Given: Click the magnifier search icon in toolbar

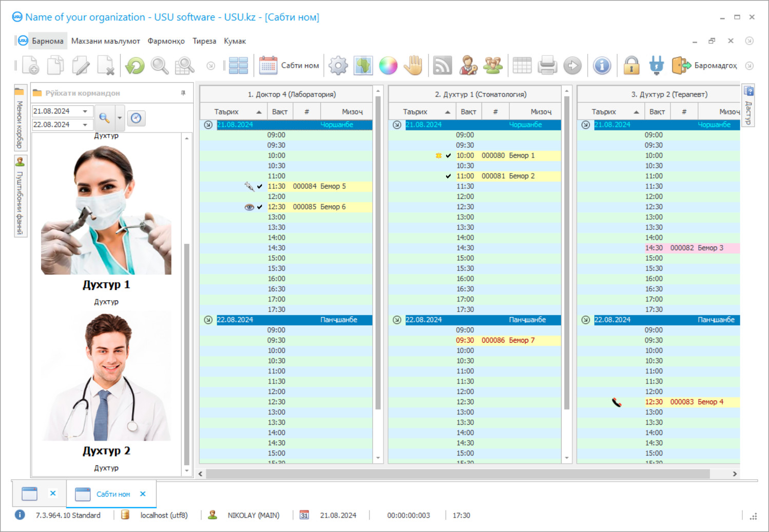Looking at the screenshot, I should click(x=160, y=65).
